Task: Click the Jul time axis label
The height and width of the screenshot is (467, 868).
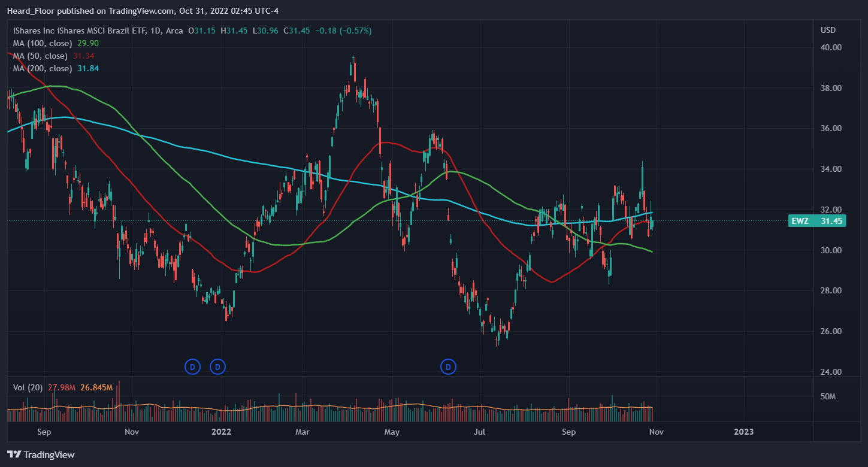Action: (x=479, y=431)
